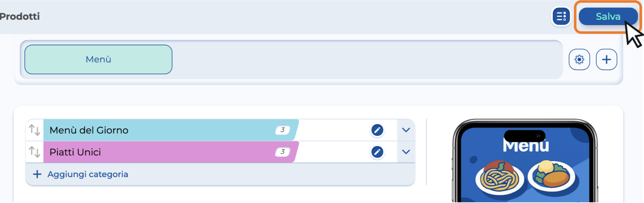Click the Prodotti page heading
The height and width of the screenshot is (203, 644).
tap(20, 16)
